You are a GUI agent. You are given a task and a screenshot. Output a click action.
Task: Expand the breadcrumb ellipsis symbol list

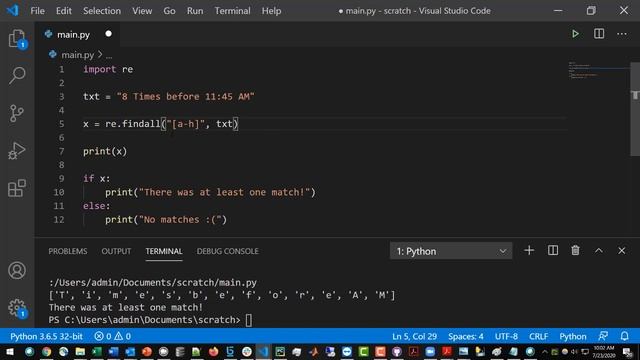click(109, 55)
